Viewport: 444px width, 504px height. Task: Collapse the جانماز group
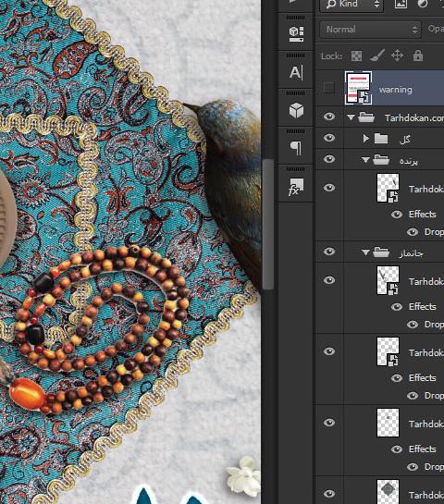point(365,252)
